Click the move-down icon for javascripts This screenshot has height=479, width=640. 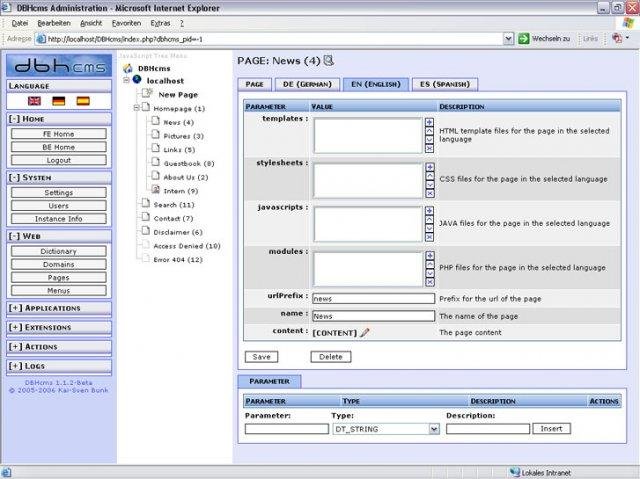click(429, 228)
